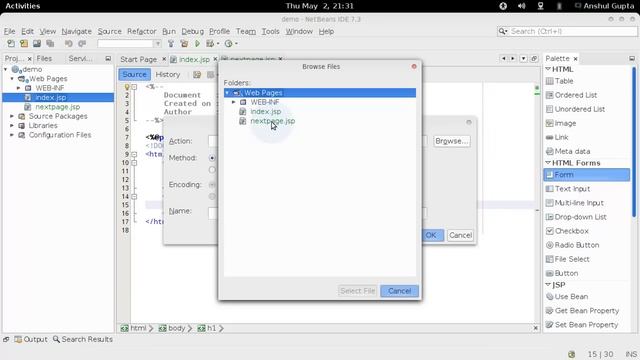Click the Redo toolbar icon
Screen dimensions: 640x360
click(x=82, y=43)
